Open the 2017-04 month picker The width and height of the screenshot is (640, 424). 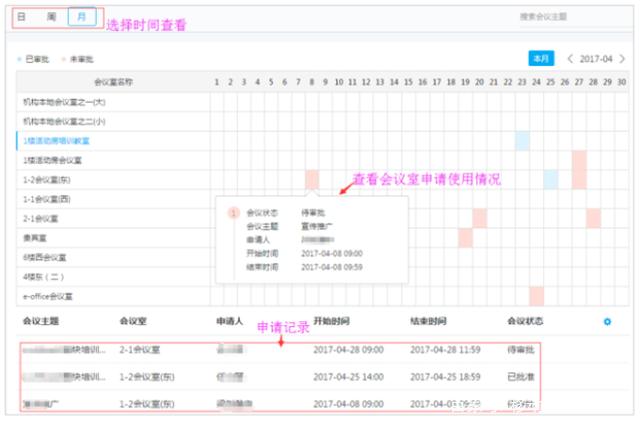pos(598,59)
